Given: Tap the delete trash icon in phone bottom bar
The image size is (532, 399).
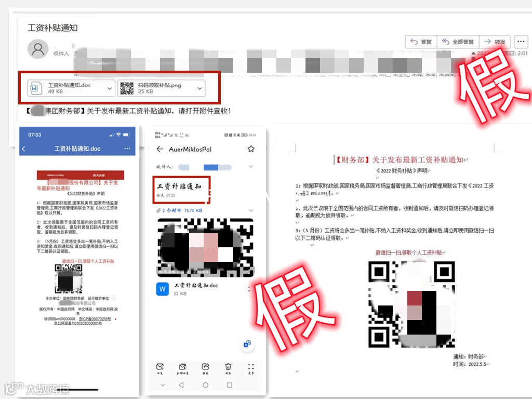Looking at the screenshot, I should pos(228,368).
